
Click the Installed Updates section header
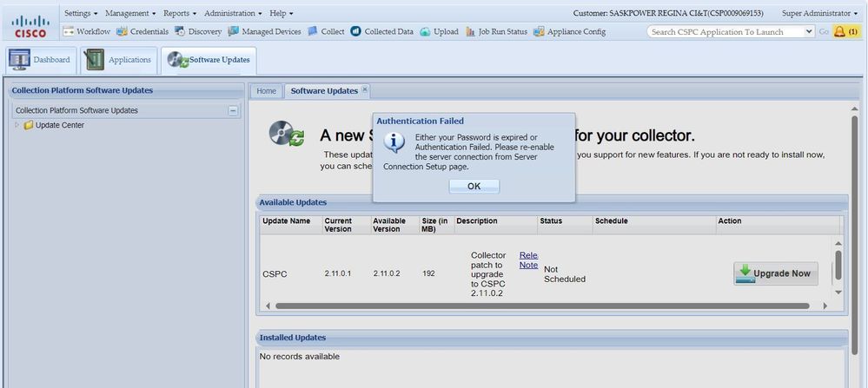552,338
